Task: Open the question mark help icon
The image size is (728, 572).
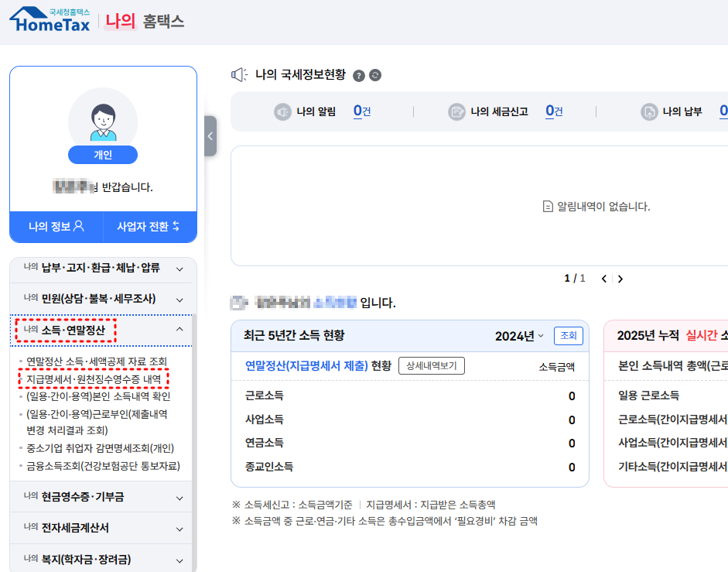Action: tap(357, 75)
